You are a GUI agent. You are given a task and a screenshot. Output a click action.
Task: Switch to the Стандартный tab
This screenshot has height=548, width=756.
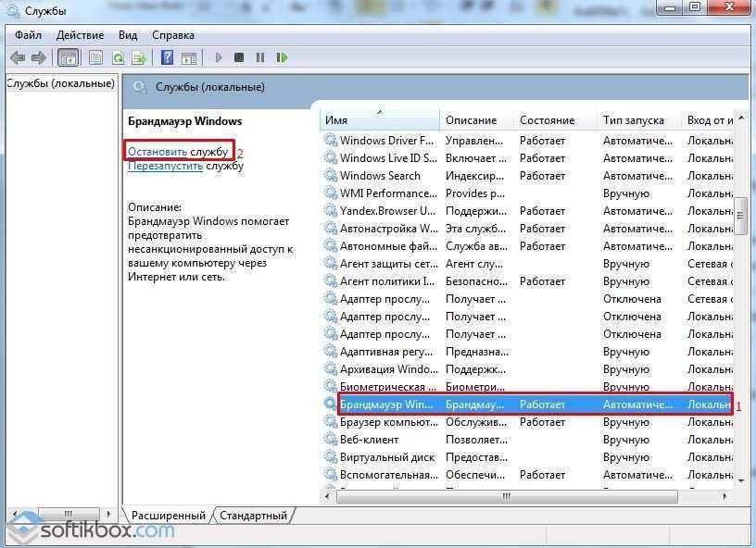pyautogui.click(x=253, y=515)
